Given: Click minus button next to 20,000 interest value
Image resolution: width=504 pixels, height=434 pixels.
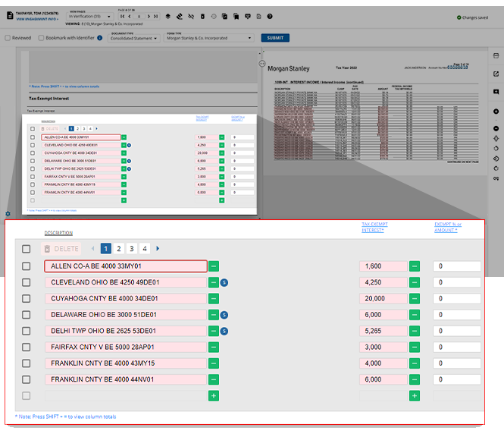Looking at the screenshot, I should pyautogui.click(x=414, y=298).
